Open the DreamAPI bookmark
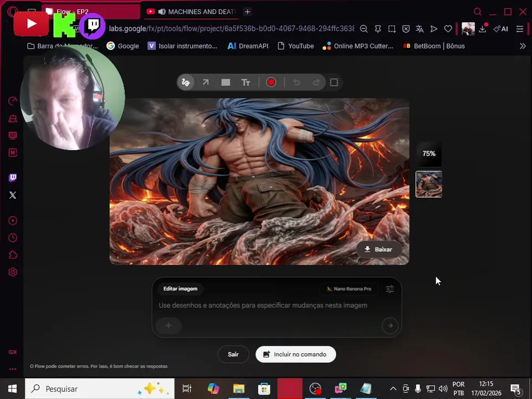Image resolution: width=532 pixels, height=399 pixels. coord(248,46)
